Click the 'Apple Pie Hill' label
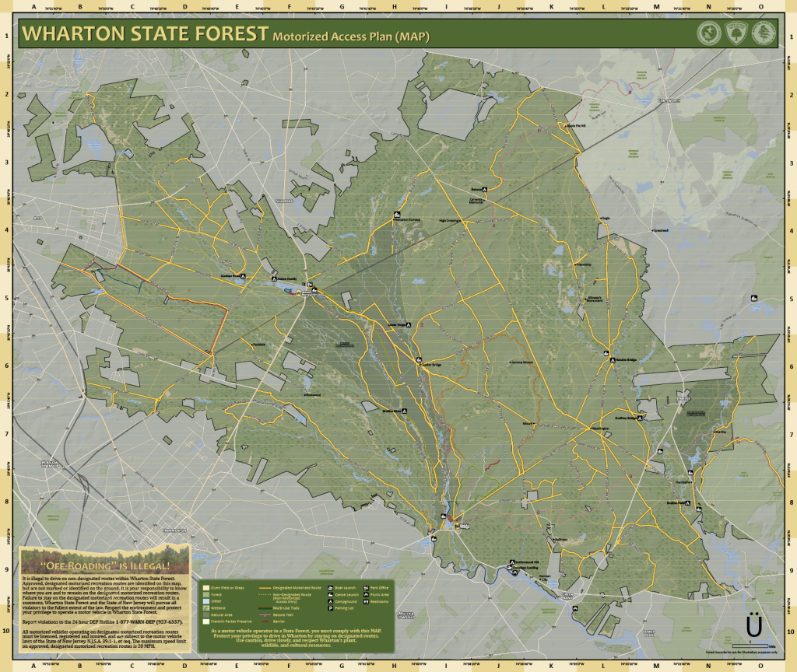Screen dimensions: 797x672 (x=576, y=125)
